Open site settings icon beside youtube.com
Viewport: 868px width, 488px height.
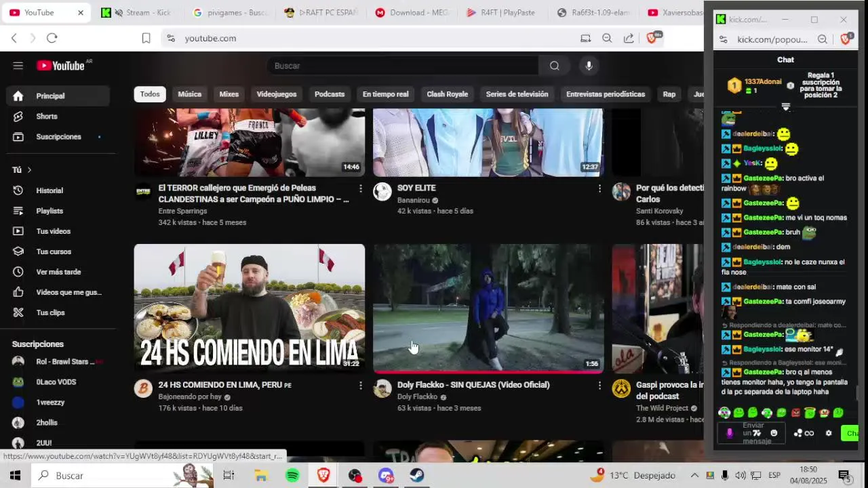[171, 39]
